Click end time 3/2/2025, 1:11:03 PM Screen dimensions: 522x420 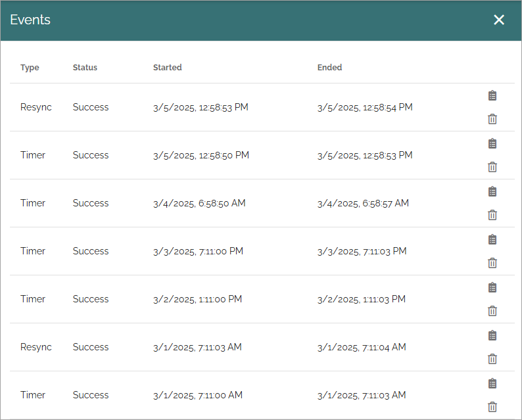tap(362, 299)
